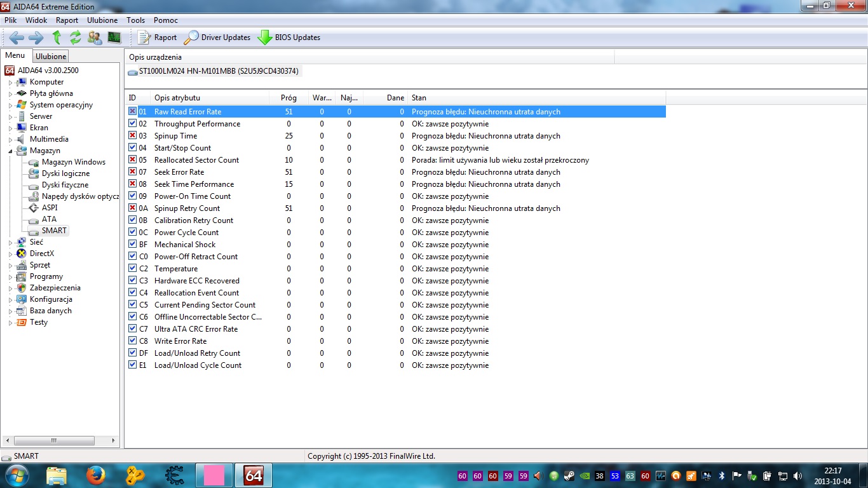The height and width of the screenshot is (488, 868).
Task: Click the Raport toolbar button
Action: tap(158, 37)
